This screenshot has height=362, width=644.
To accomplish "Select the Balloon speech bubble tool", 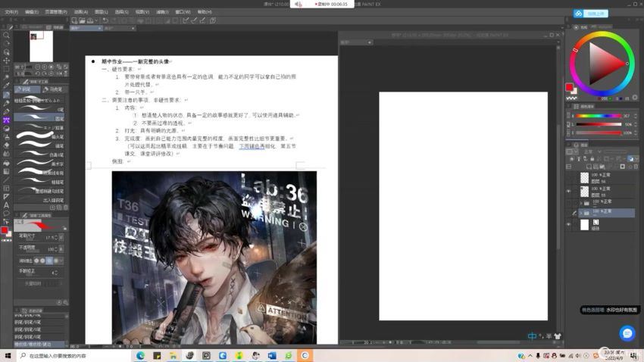I will point(6,214).
